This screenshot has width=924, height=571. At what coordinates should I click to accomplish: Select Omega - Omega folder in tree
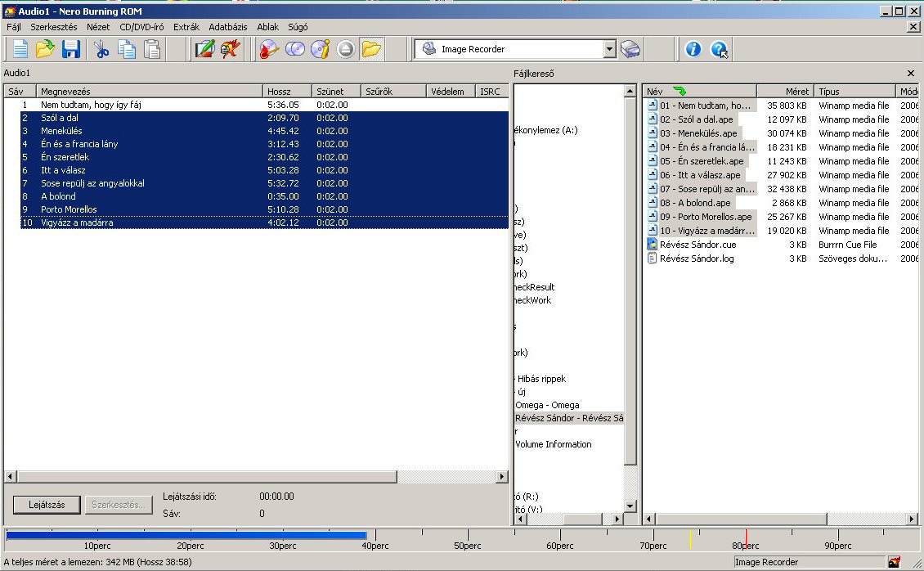[x=546, y=405]
